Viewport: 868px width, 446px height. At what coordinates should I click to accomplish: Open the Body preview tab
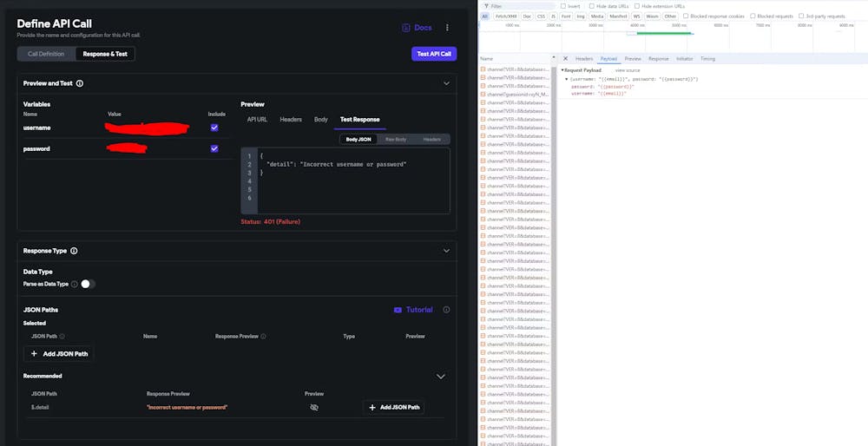point(321,120)
